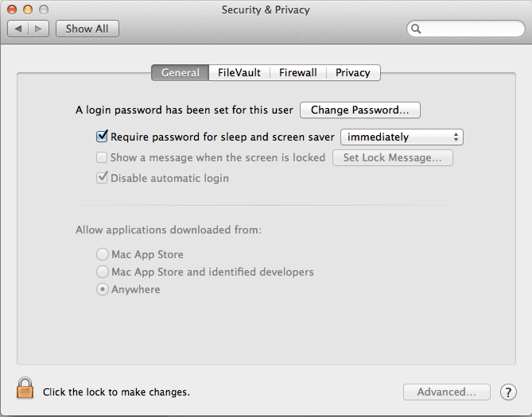Image resolution: width=532 pixels, height=417 pixels.
Task: Go forward with the right arrow button
Action: [39, 29]
